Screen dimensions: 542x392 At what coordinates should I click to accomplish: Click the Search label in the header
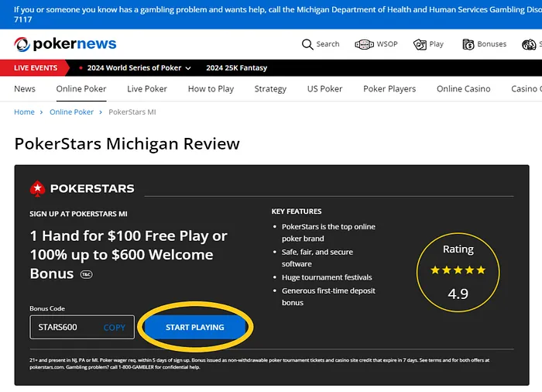pyautogui.click(x=328, y=44)
